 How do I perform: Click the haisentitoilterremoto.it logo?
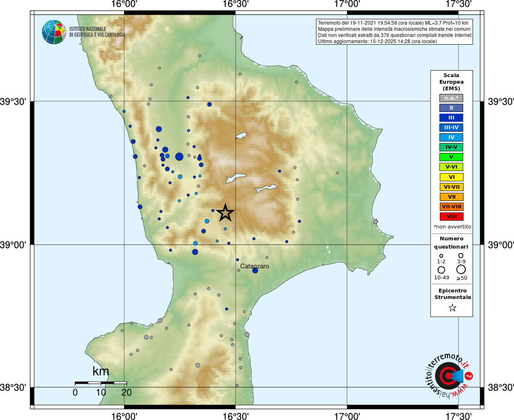pyautogui.click(x=449, y=375)
